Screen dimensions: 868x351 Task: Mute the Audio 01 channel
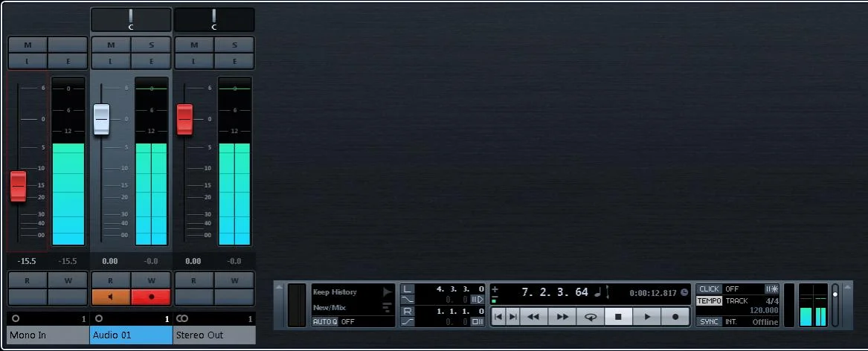click(111, 45)
